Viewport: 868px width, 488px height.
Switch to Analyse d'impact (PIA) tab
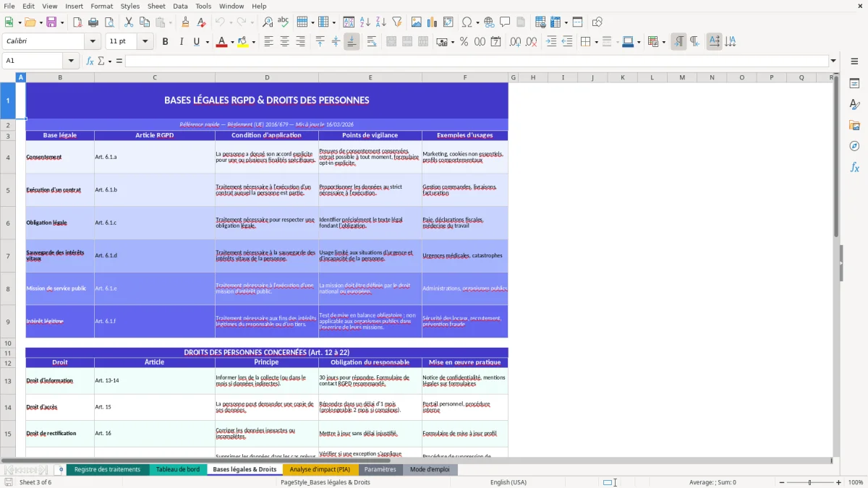(320, 469)
